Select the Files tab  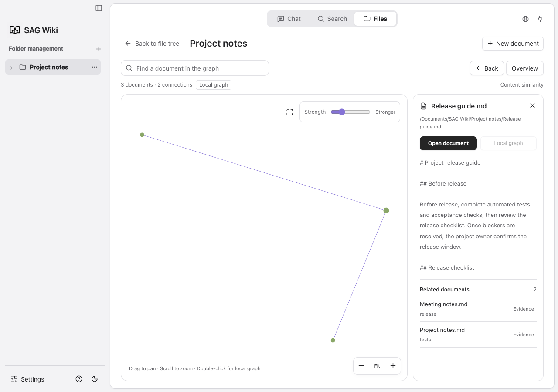[x=375, y=19]
